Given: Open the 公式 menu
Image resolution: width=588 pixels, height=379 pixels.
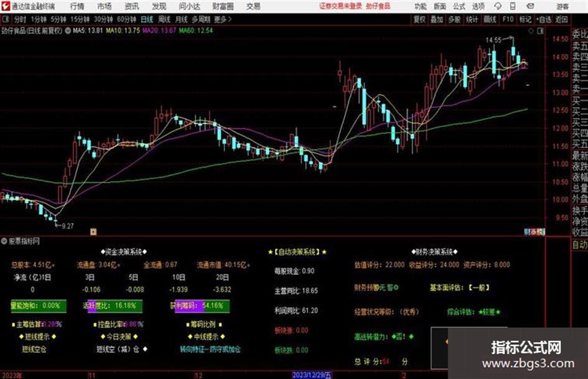Looking at the screenshot, I should [459, 6].
